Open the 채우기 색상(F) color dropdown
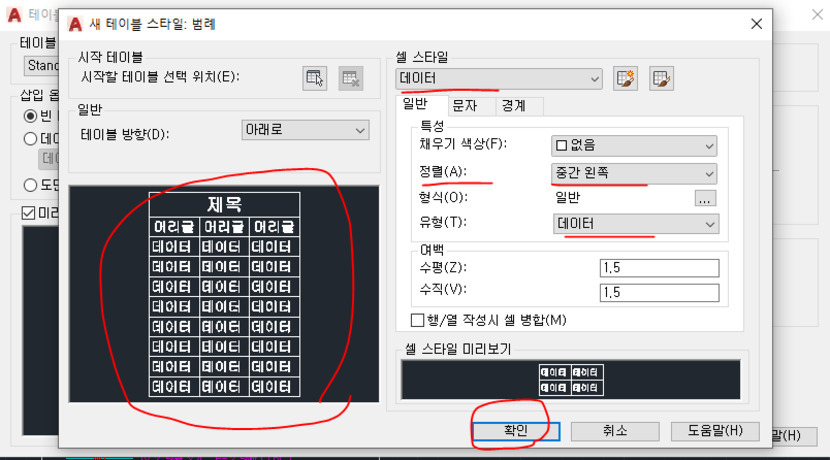The width and height of the screenshot is (830, 460). pyautogui.click(x=633, y=145)
